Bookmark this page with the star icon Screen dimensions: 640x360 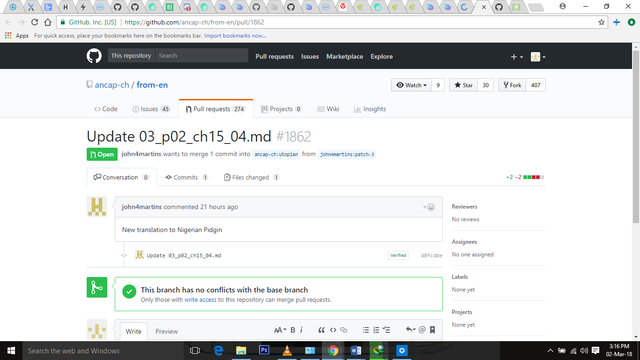[x=601, y=22]
